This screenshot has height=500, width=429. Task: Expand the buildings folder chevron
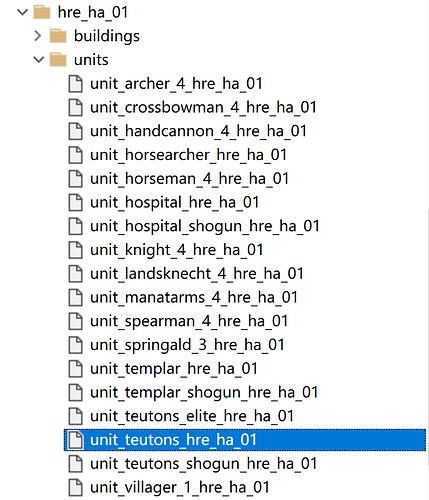click(38, 36)
